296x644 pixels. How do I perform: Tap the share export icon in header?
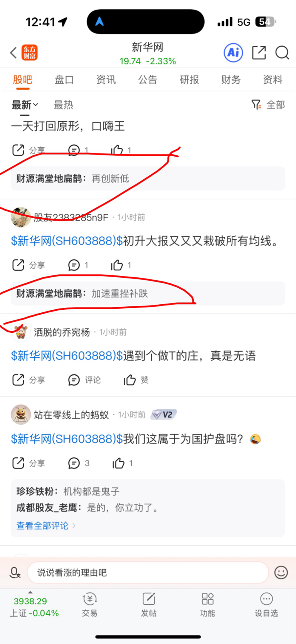coord(259,52)
